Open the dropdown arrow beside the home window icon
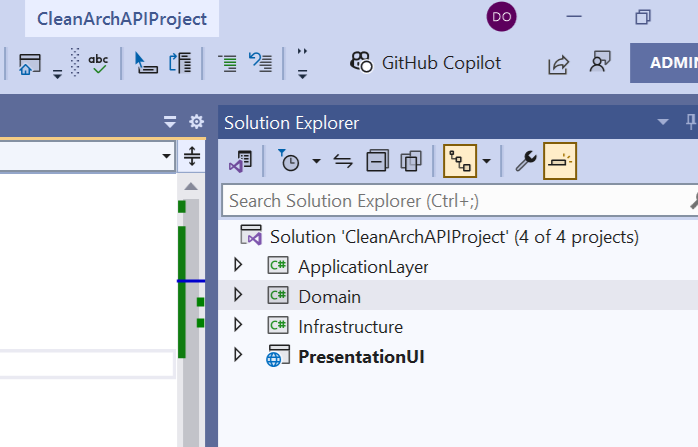The height and width of the screenshot is (447, 698). coord(57,74)
